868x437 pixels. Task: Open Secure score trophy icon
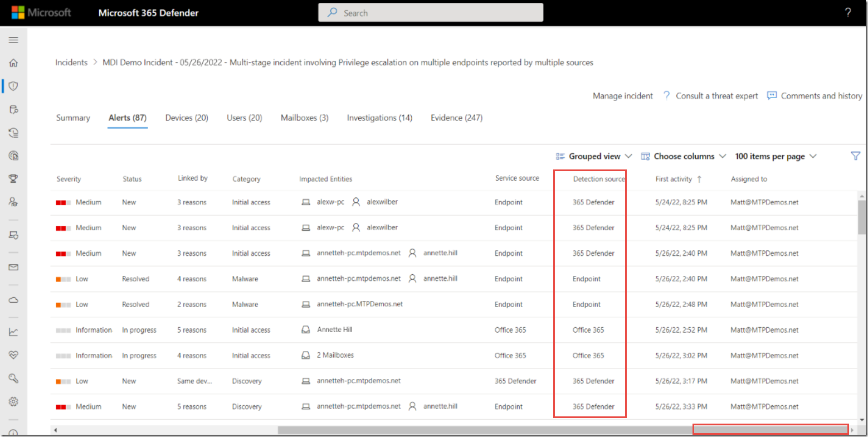13,178
